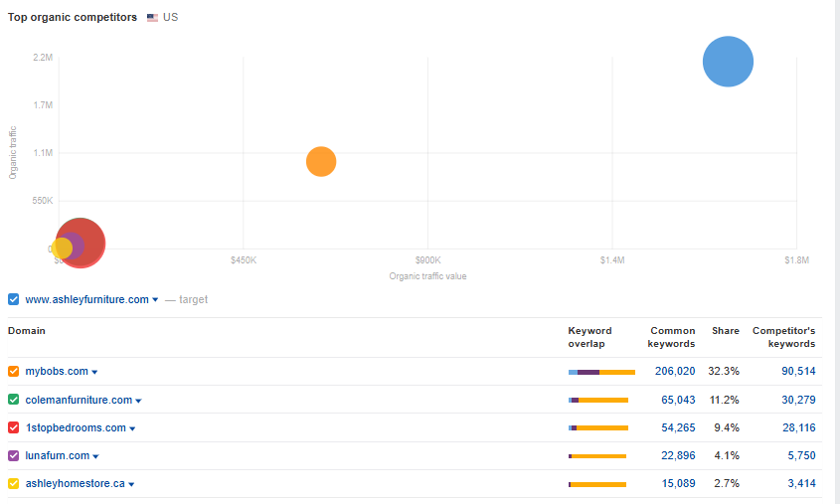Click the 9.4% share value
Image resolution: width=840 pixels, height=504 pixels.
pos(727,427)
